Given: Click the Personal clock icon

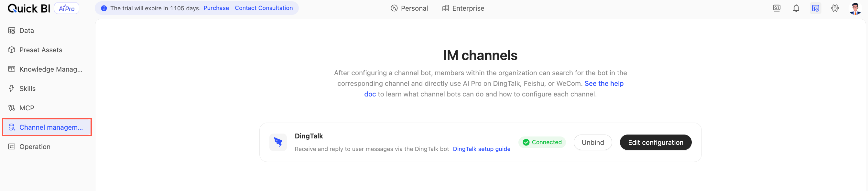Looking at the screenshot, I should click(x=394, y=8).
